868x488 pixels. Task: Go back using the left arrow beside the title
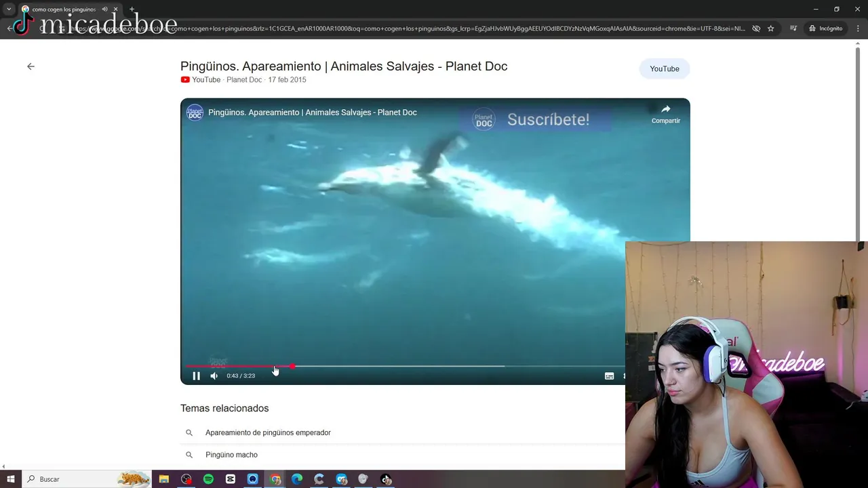click(31, 66)
